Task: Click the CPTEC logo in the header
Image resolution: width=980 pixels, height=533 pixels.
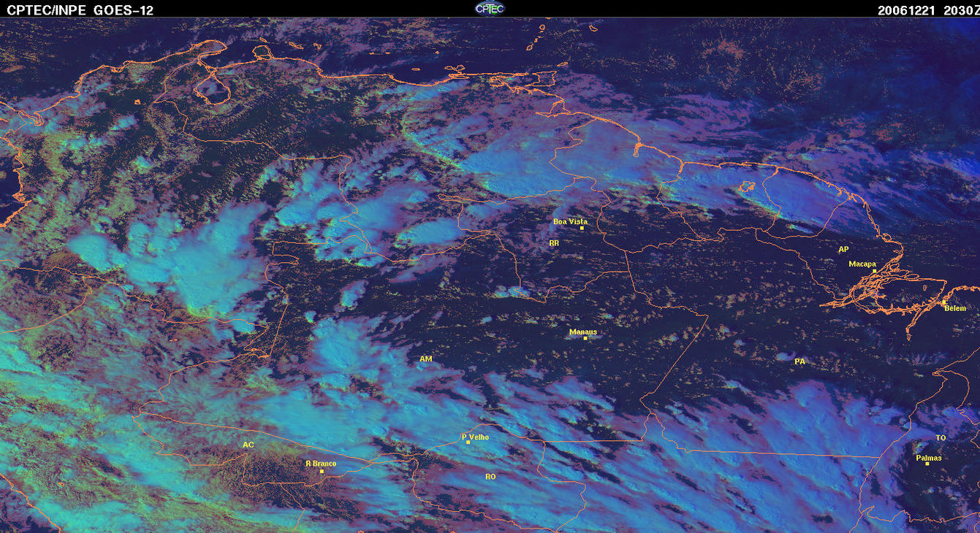Action: [x=490, y=8]
